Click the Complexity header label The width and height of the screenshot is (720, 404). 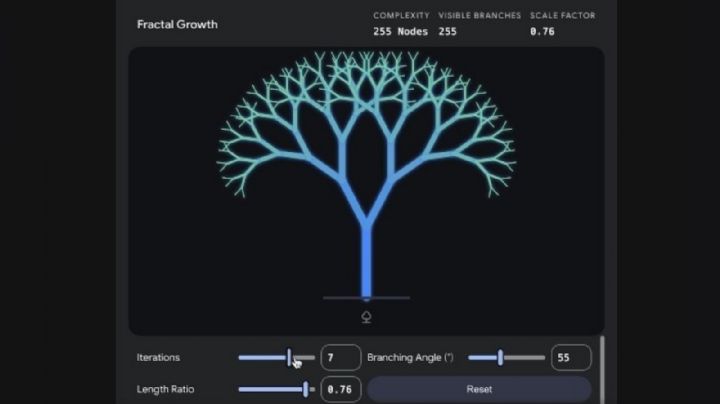401,16
